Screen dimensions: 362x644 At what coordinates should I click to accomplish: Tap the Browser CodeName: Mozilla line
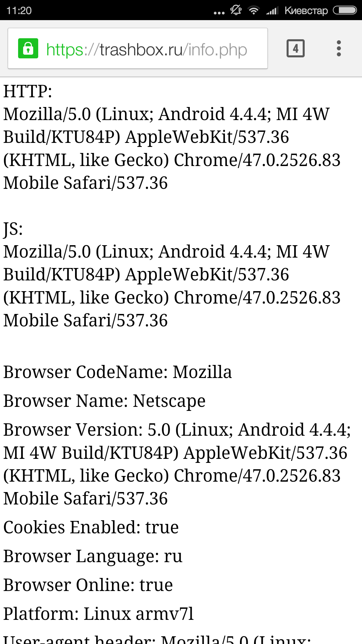tap(118, 372)
